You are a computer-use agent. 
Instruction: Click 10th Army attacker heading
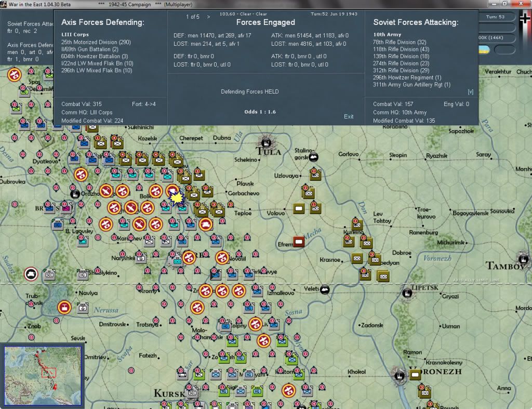point(387,35)
